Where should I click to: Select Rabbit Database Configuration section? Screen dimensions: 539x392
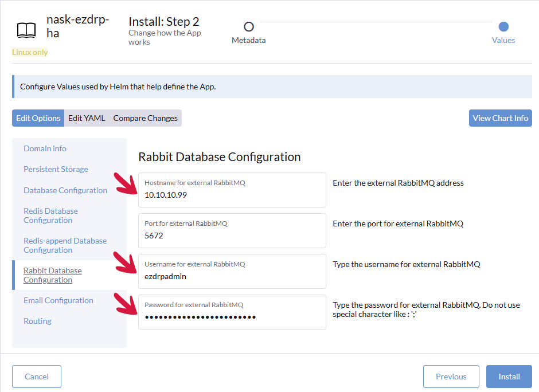coord(52,275)
